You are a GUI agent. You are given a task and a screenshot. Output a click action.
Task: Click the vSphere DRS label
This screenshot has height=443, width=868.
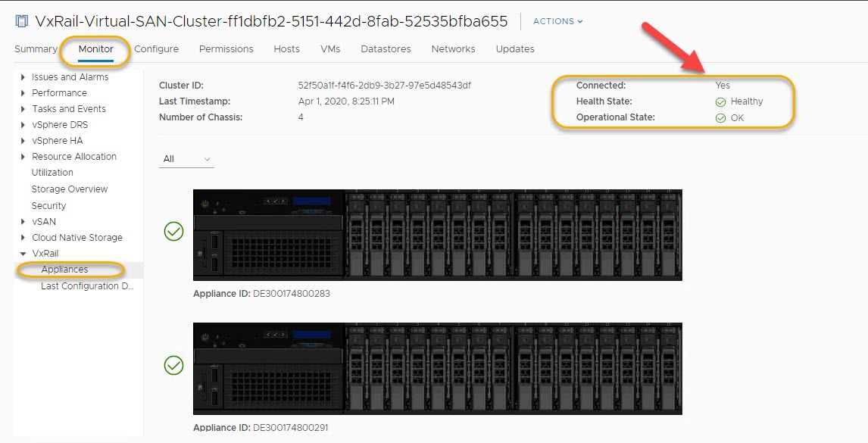pos(60,125)
